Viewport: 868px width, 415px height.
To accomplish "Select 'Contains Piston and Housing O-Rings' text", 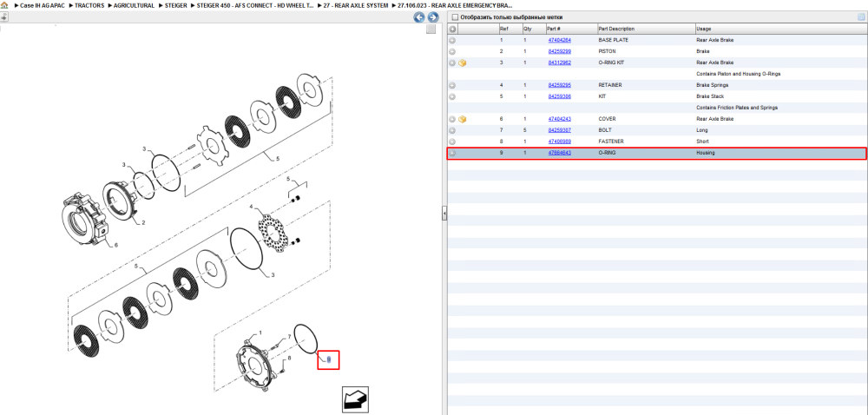I will [739, 74].
